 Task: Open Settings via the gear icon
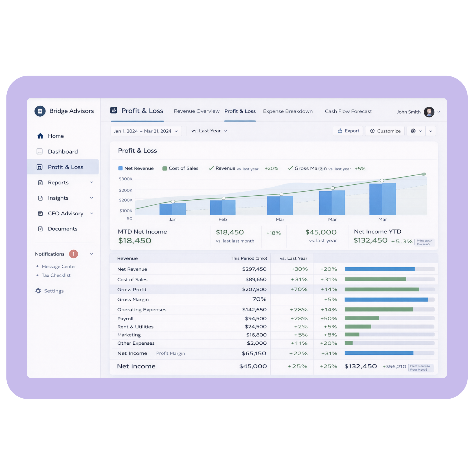38,291
